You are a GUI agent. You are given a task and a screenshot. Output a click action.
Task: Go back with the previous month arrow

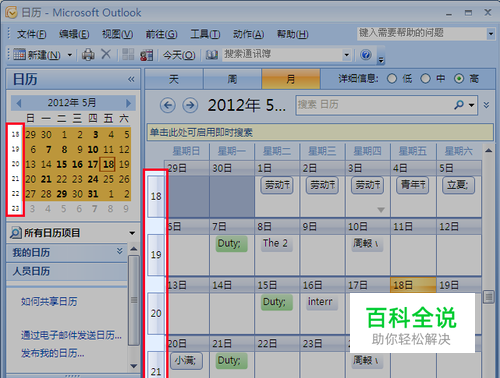point(167,105)
